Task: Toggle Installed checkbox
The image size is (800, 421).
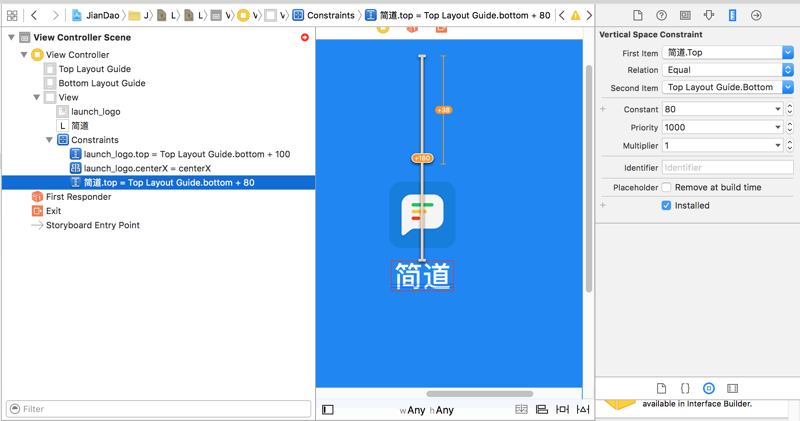Action: 666,205
